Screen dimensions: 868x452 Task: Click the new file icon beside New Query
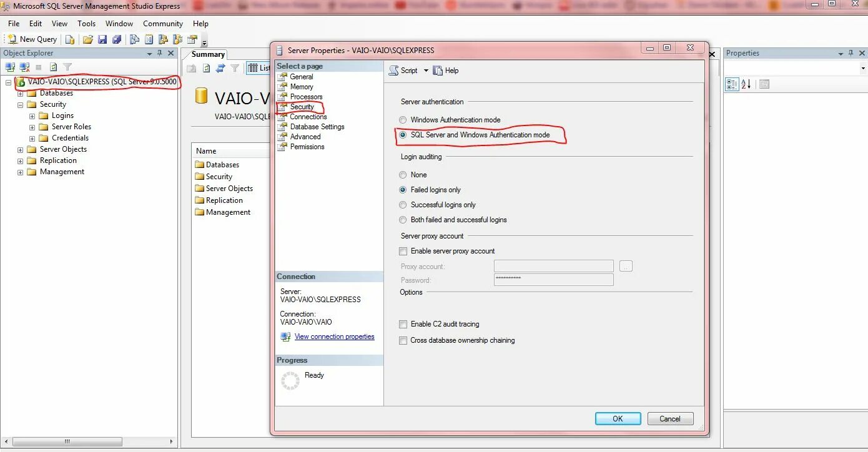70,39
